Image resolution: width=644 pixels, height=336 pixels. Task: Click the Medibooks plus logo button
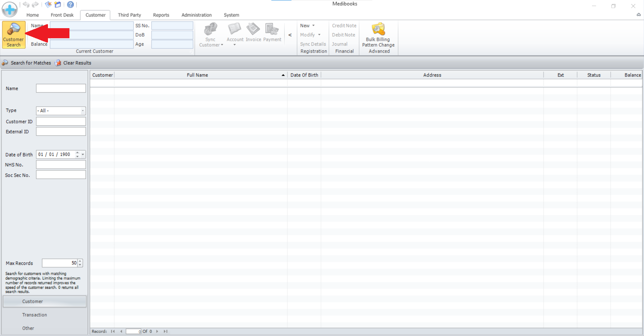[10, 9]
